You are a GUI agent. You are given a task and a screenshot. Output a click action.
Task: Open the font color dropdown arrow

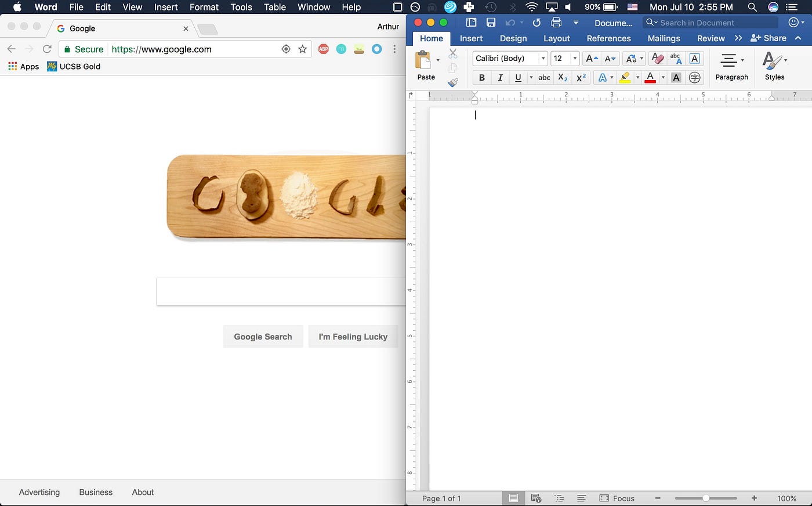click(663, 77)
